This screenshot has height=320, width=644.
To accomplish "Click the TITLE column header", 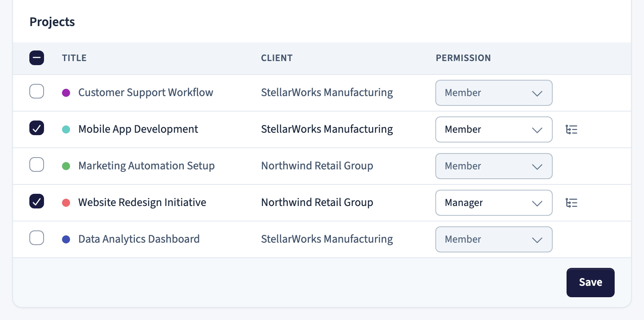I will [x=74, y=58].
